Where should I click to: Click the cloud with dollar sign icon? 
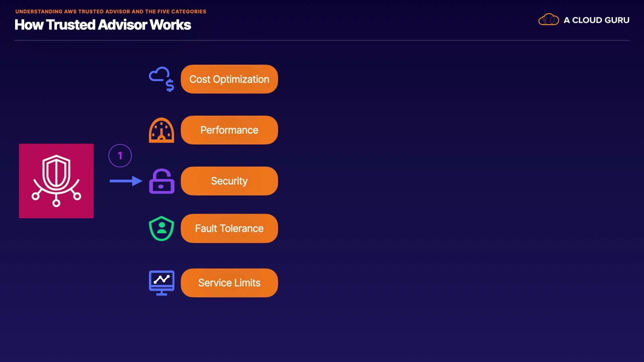click(x=162, y=79)
